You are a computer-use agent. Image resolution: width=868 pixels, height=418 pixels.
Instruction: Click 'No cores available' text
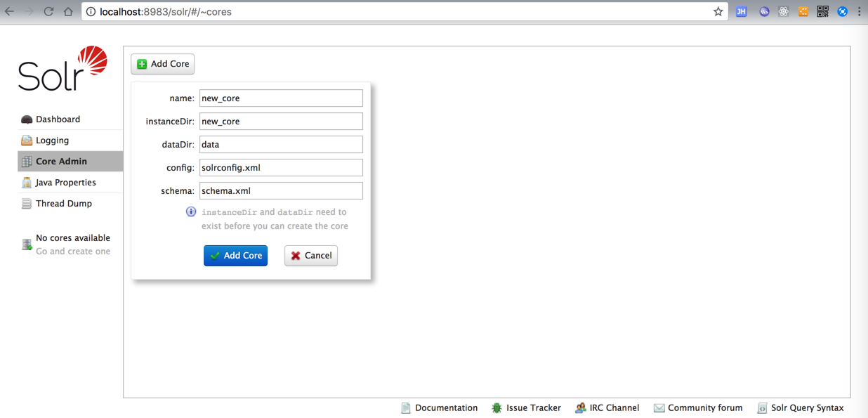point(73,238)
